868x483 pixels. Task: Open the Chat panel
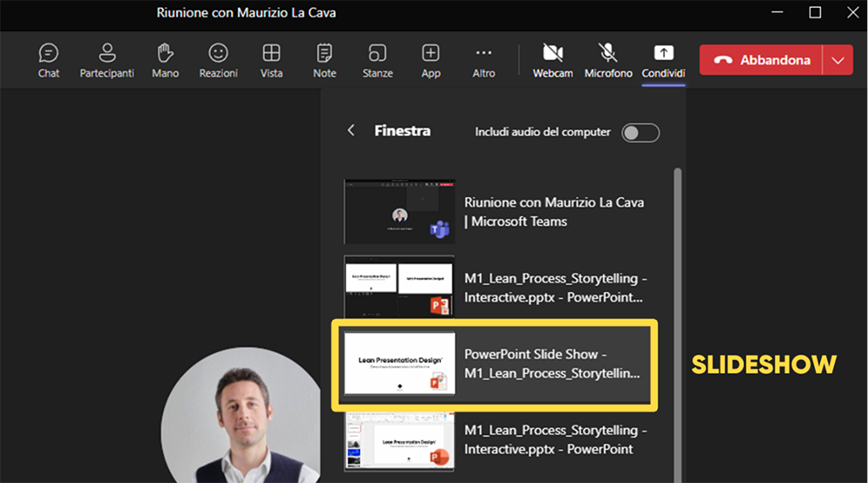49,60
